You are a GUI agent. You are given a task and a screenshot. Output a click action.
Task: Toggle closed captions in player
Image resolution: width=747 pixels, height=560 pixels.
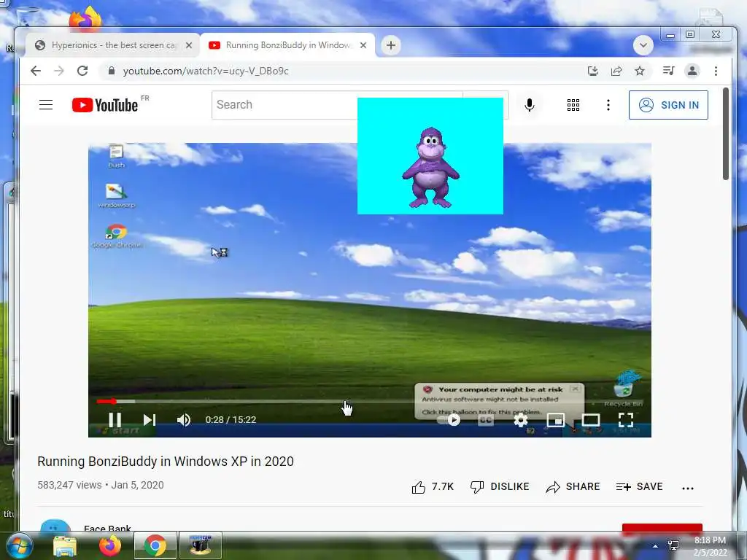click(485, 419)
